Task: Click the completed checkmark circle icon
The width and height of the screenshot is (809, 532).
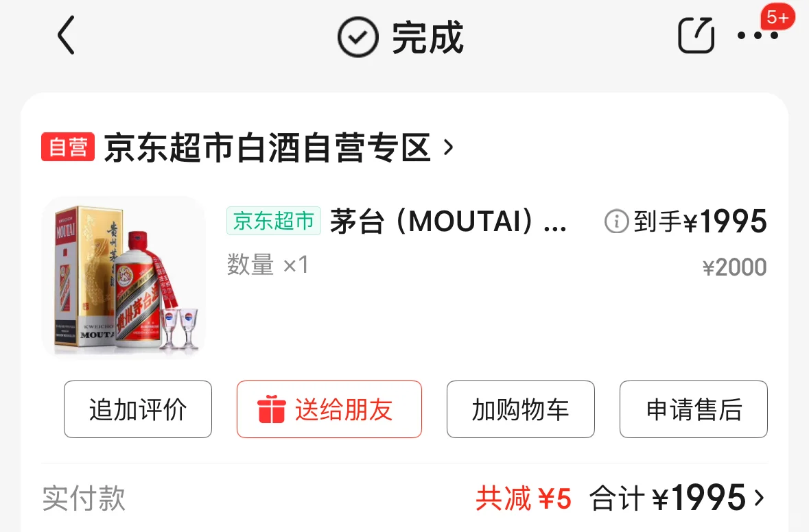Action: click(x=357, y=36)
